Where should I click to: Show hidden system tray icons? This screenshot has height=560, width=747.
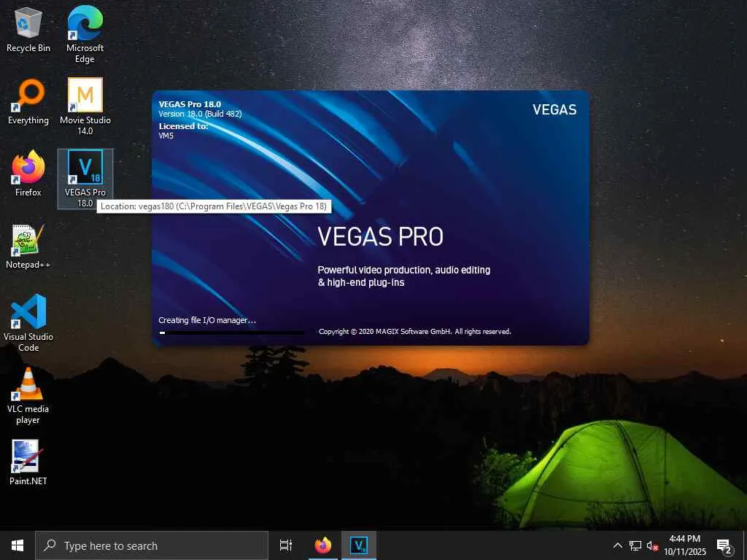pyautogui.click(x=617, y=545)
